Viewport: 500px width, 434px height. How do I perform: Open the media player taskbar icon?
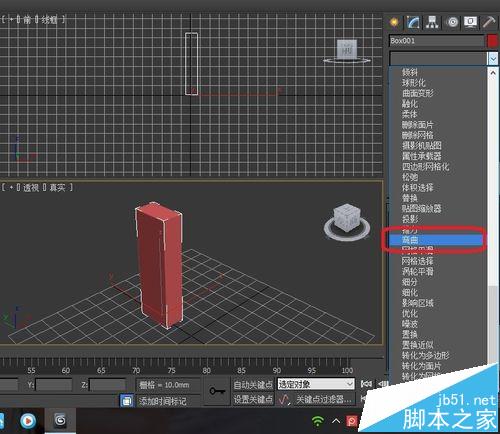[x=28, y=421]
